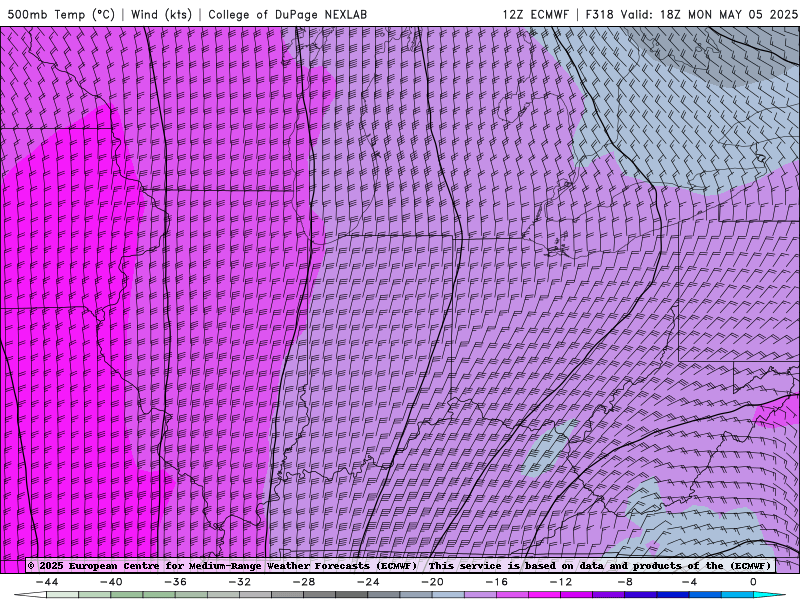The height and width of the screenshot is (600, 800).
Task: Click the bright magenta swatch left of -12
Action: [544, 595]
